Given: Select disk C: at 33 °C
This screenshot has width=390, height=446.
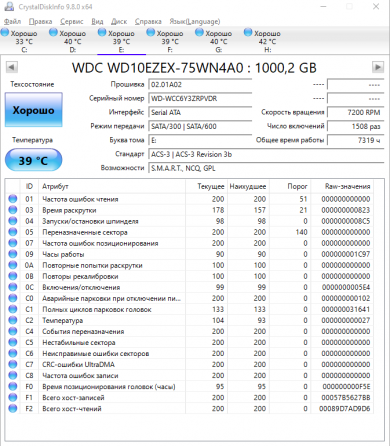Looking at the screenshot, I should pos(24,41).
